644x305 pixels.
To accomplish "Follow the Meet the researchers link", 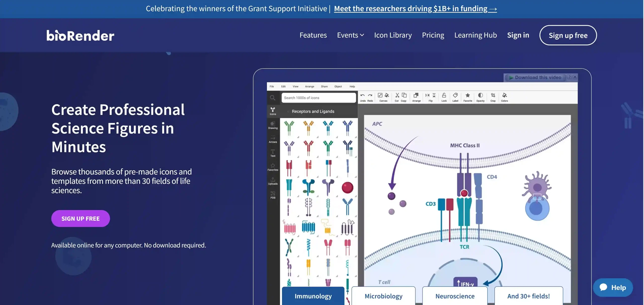I will (415, 9).
